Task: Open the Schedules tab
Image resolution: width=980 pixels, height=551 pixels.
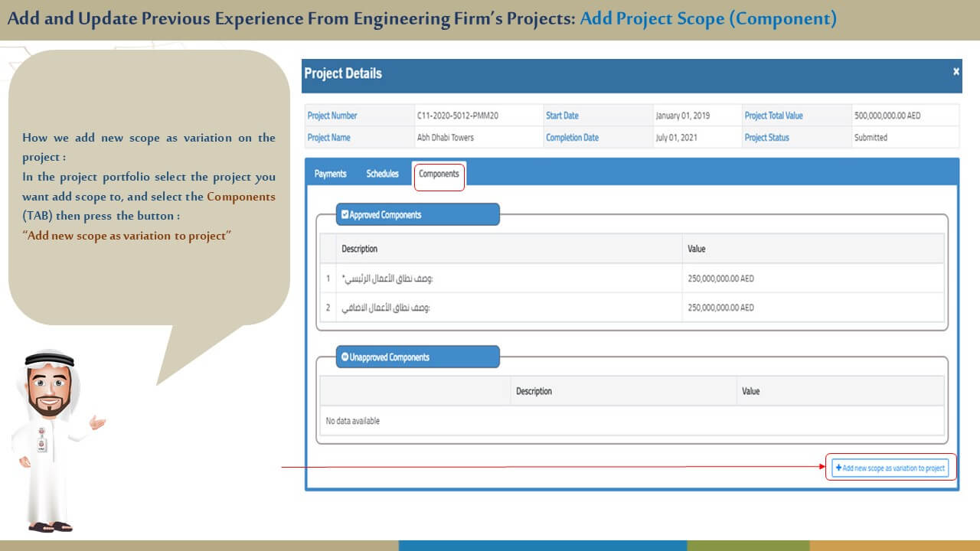Action: tap(382, 174)
